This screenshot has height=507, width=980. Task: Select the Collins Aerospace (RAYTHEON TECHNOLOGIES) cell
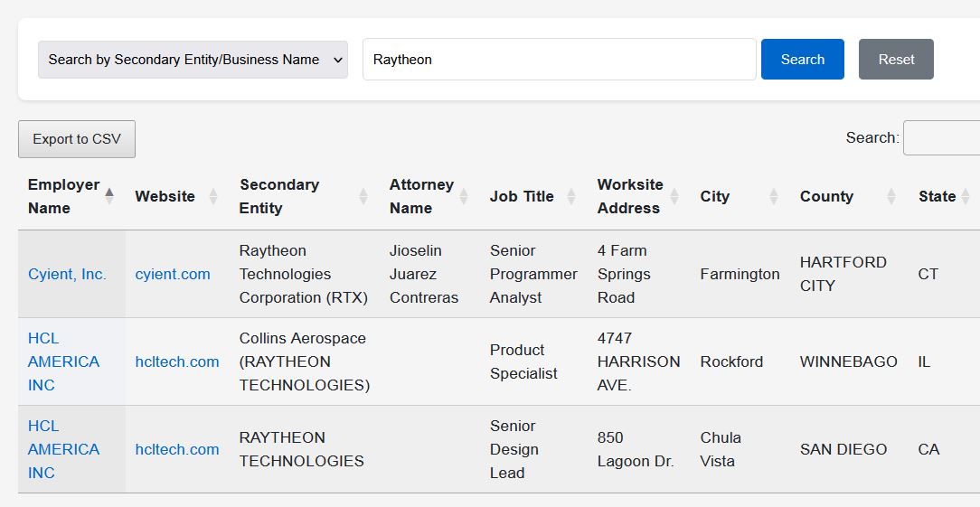pyautogui.click(x=305, y=361)
